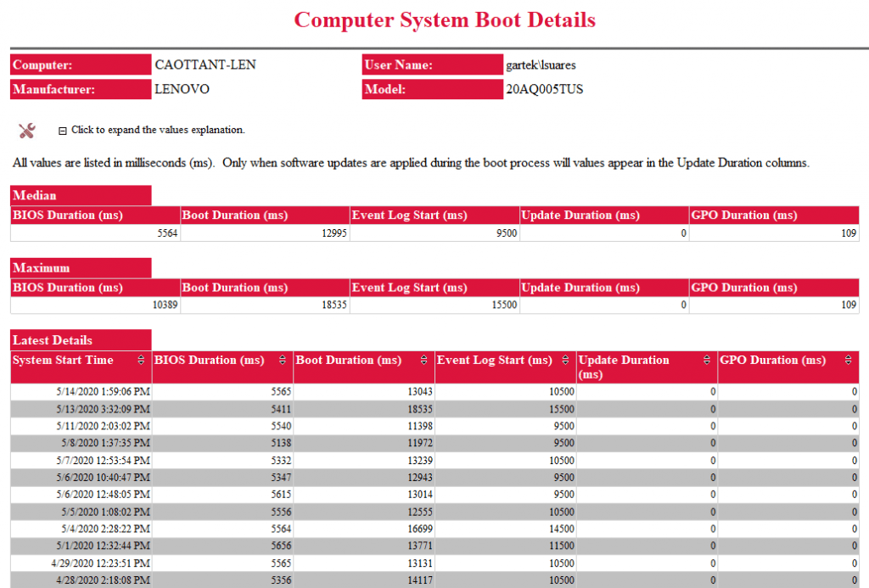869x588 pixels.
Task: Select the 5/4/2020 2:28:22 PM row timestamp
Action: 106,529
